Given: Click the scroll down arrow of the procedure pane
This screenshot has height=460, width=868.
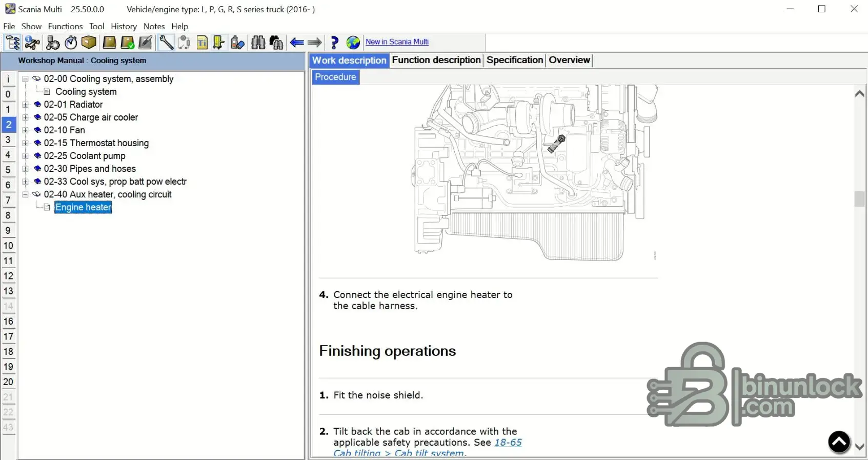Looking at the screenshot, I should [x=860, y=447].
